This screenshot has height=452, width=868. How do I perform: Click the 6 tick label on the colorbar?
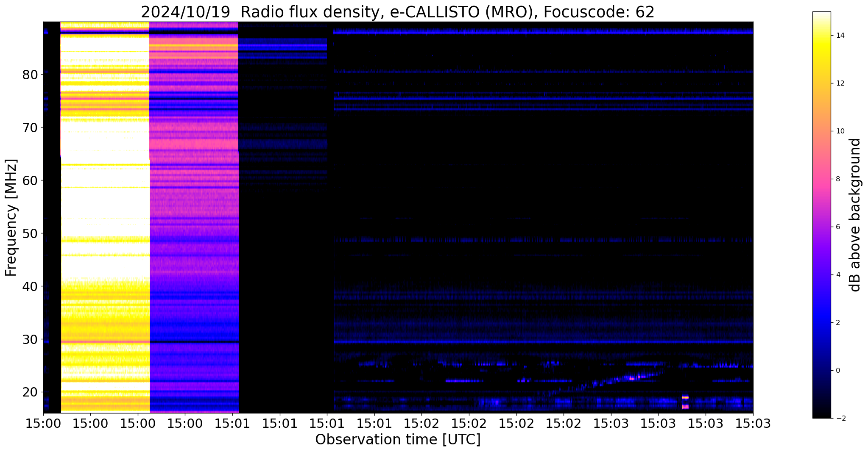[x=837, y=227]
